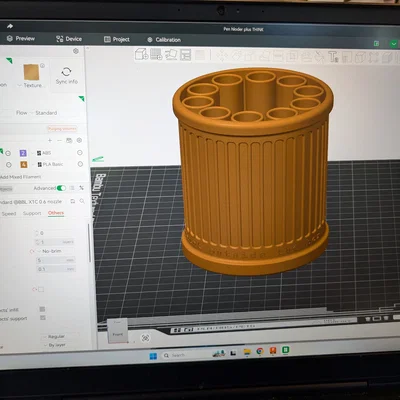Click the Add model cube icon

tap(141, 54)
